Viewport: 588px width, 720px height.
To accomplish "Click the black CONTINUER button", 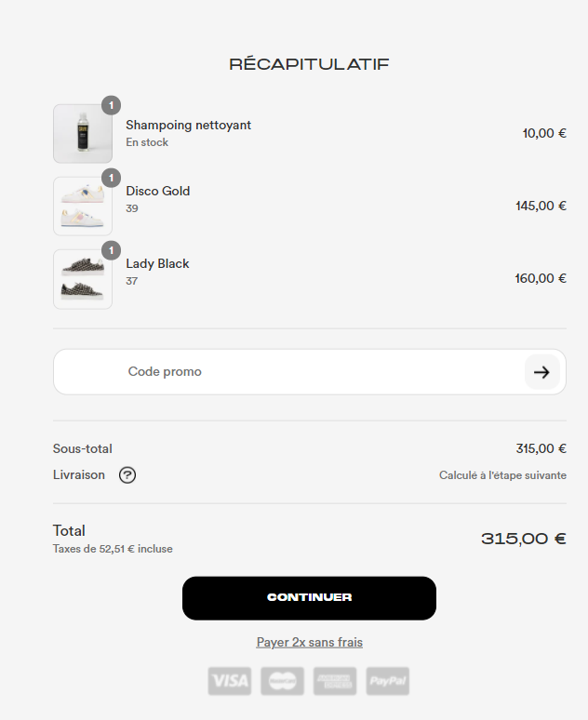I will [x=309, y=598].
